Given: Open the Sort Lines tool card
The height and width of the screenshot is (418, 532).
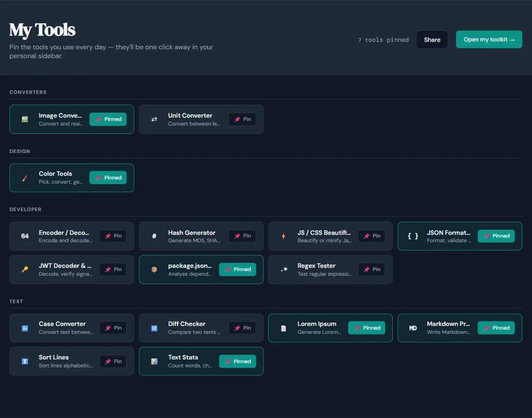Looking at the screenshot, I should pos(65,361).
